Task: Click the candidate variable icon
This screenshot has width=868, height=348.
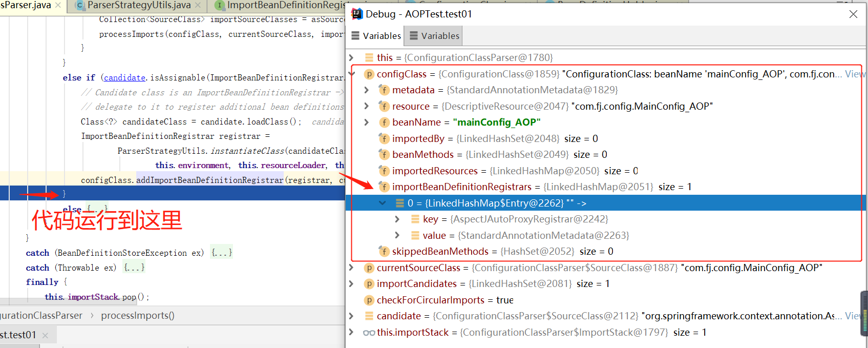Action: (x=369, y=316)
